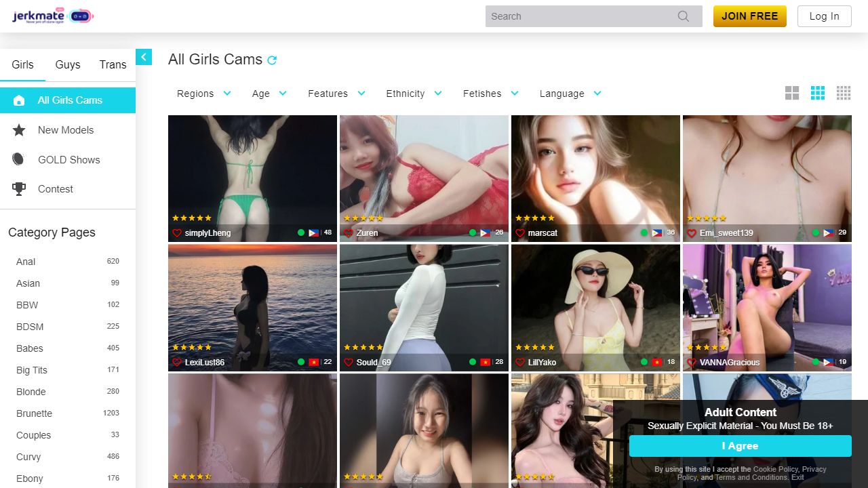Switch to the medium grid view
Viewport: 868px width, 488px height.
(x=818, y=93)
